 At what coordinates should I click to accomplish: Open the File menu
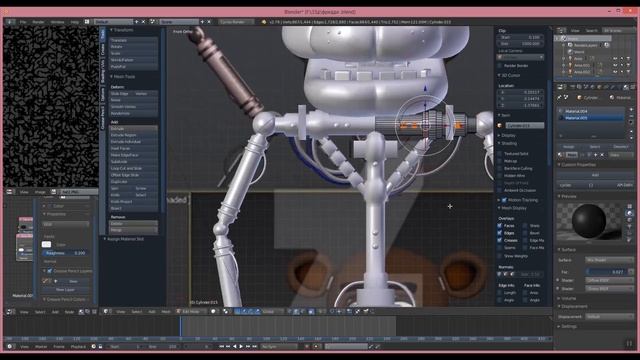(x=23, y=22)
